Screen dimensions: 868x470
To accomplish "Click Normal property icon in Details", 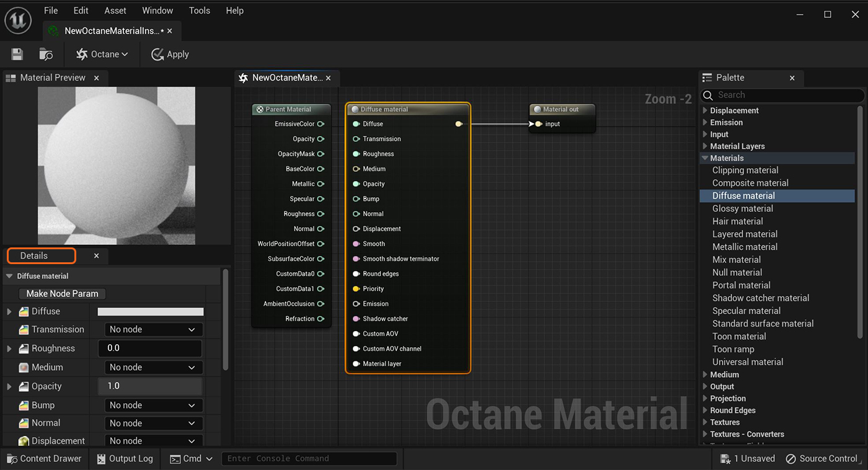I will (24, 423).
